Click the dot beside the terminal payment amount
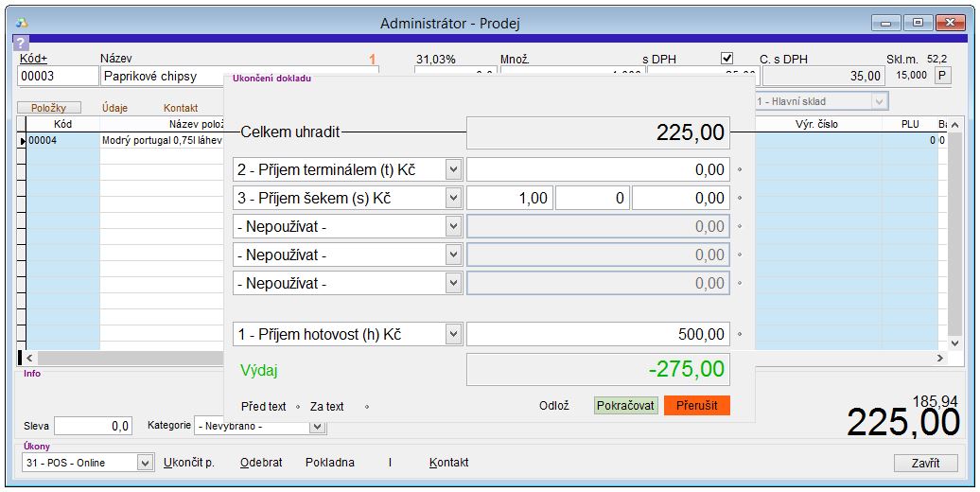The image size is (980, 492). (x=740, y=170)
